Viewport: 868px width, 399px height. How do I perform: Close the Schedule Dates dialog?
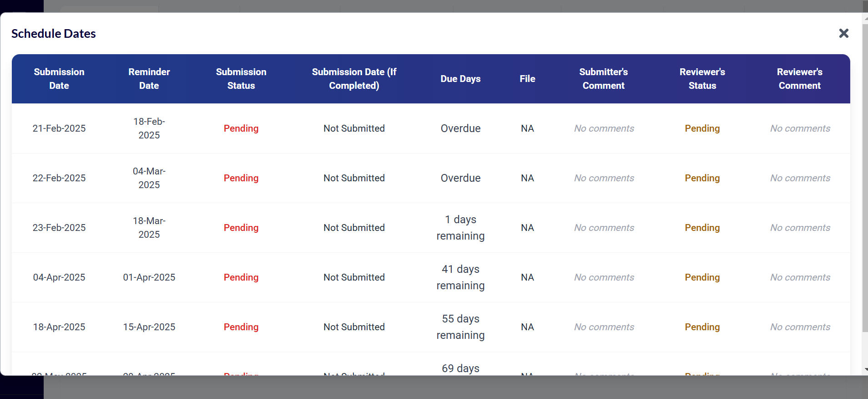(843, 33)
